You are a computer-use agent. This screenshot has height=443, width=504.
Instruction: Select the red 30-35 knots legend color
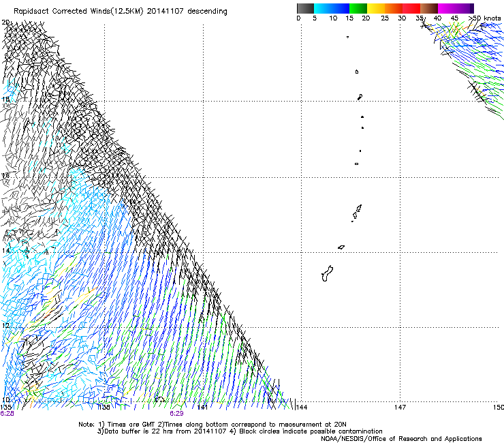411,8
